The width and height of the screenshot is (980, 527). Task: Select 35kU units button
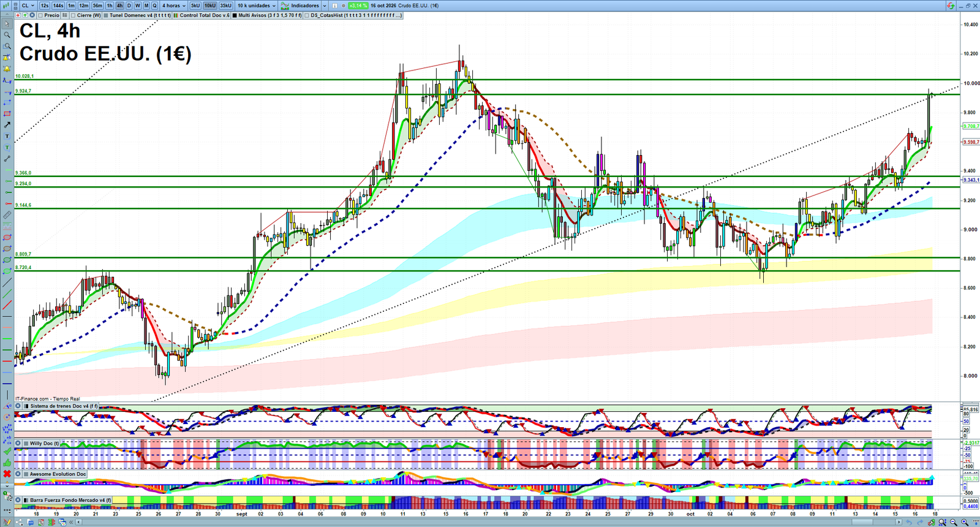[x=226, y=6]
